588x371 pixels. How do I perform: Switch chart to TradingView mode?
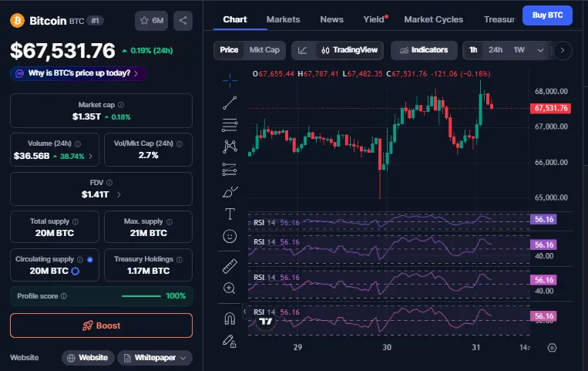click(350, 50)
